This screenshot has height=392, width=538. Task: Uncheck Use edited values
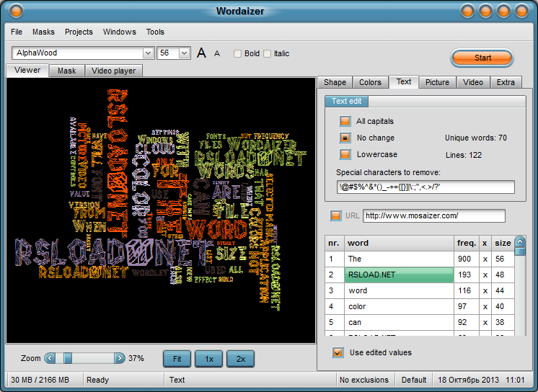click(x=338, y=352)
